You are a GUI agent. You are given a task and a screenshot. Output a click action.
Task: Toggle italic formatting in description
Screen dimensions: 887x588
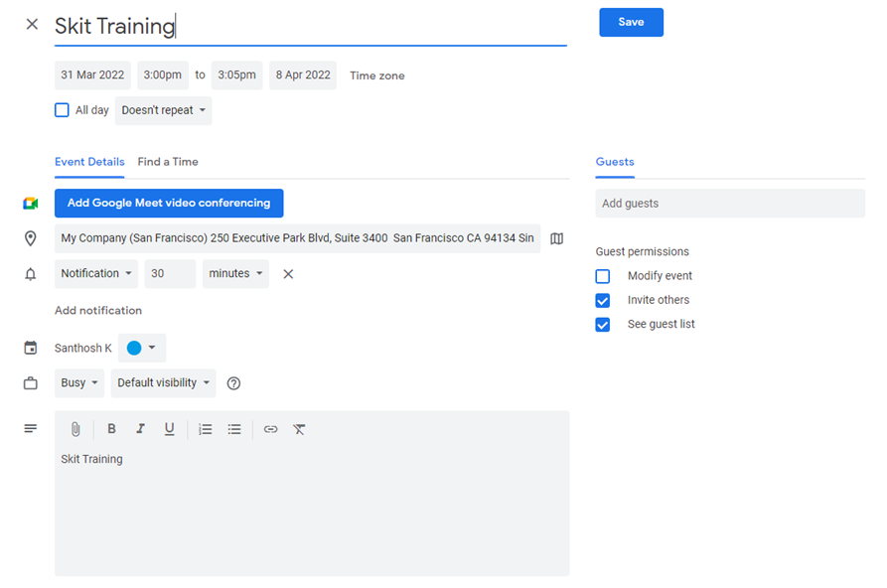pyautogui.click(x=140, y=429)
